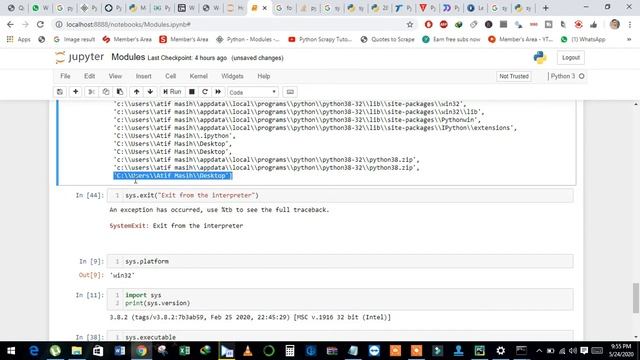Restart the kernel icon
The image size is (640, 360).
(205, 92)
